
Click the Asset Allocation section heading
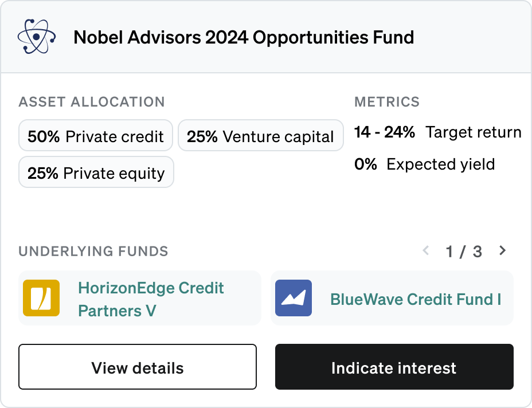tap(92, 102)
